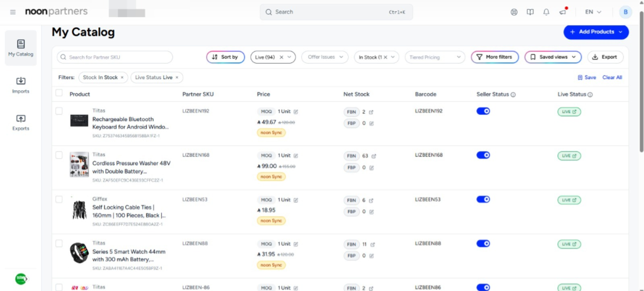Toggle seller status for LIZBEEN192
This screenshot has height=291, width=644.
483,111
